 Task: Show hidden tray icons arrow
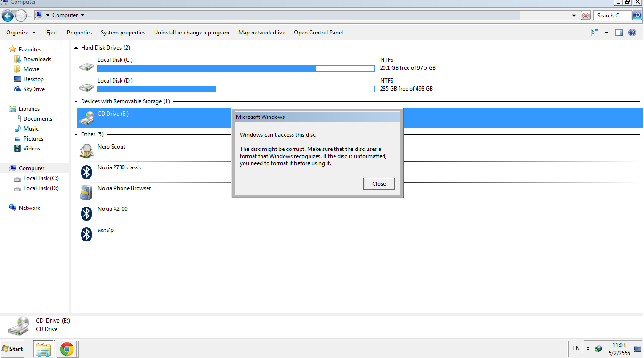point(588,349)
